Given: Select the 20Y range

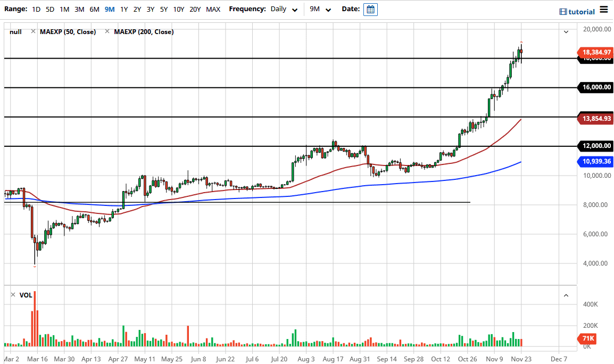Looking at the screenshot, I should pos(195,9).
